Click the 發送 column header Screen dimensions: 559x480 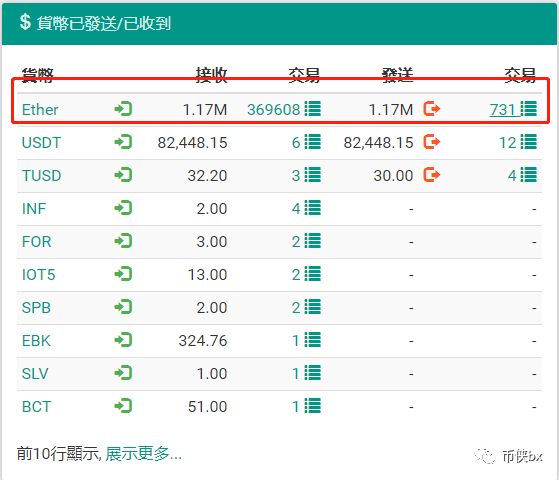click(x=398, y=75)
